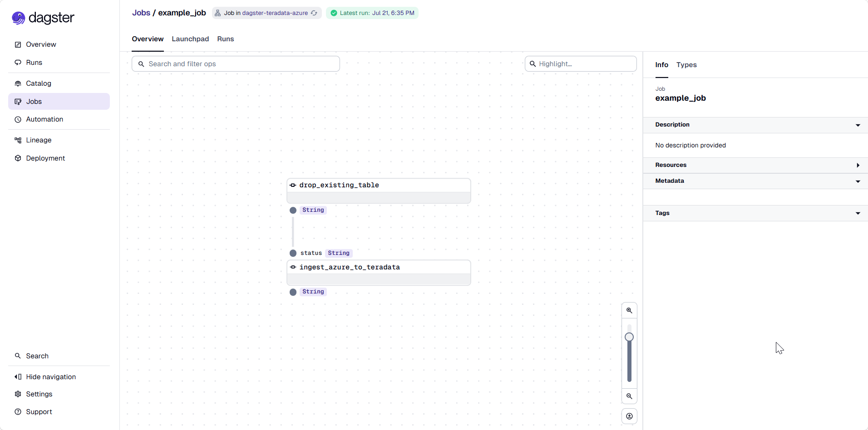Switch to the Launchpad tab
The height and width of the screenshot is (430, 868).
coord(190,39)
